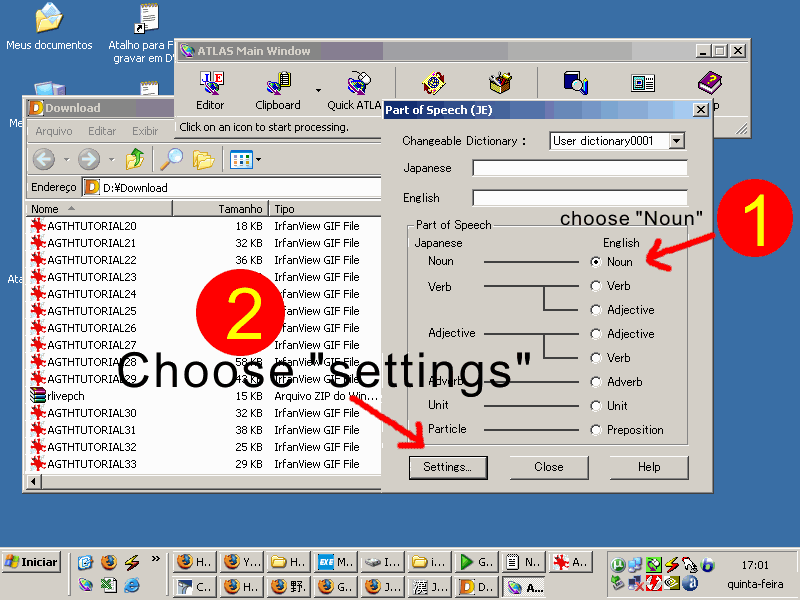
Task: Go back in Download window
Action: (x=44, y=159)
